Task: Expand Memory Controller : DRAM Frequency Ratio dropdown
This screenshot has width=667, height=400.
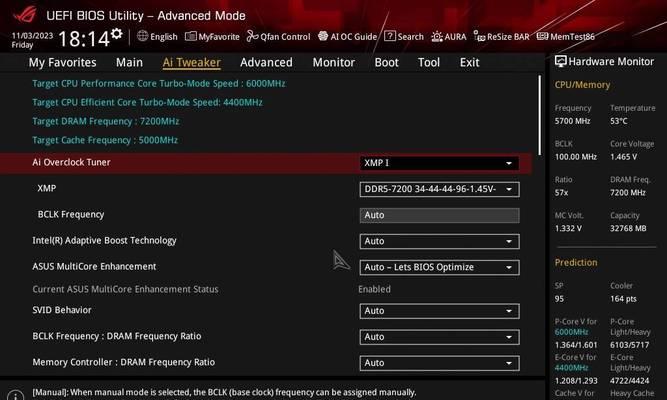Action: pos(439,363)
